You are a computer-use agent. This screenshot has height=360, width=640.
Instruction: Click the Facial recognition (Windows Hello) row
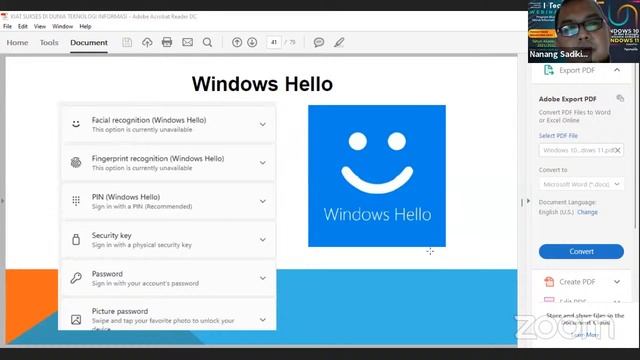169,124
